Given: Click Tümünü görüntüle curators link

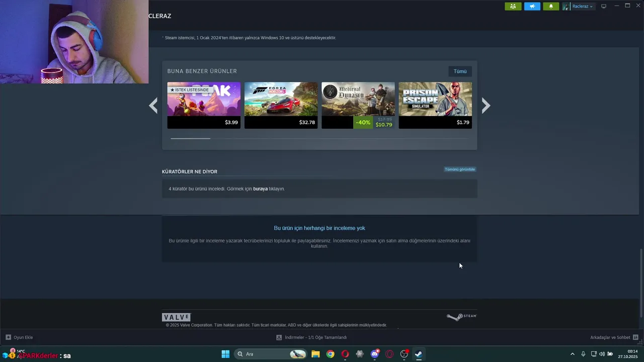Looking at the screenshot, I should click(460, 169).
